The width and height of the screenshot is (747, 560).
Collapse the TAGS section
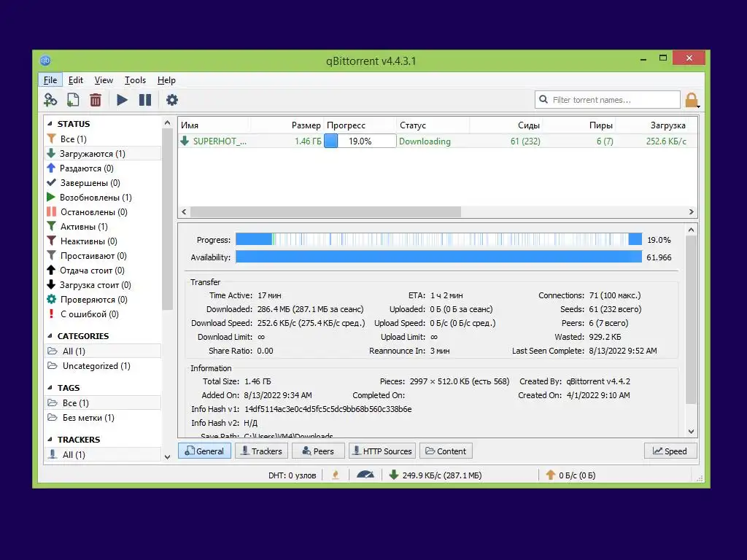(50, 388)
